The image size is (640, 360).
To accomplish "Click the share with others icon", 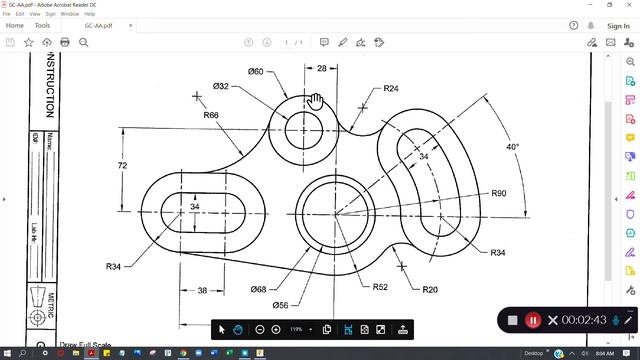I will [x=629, y=42].
